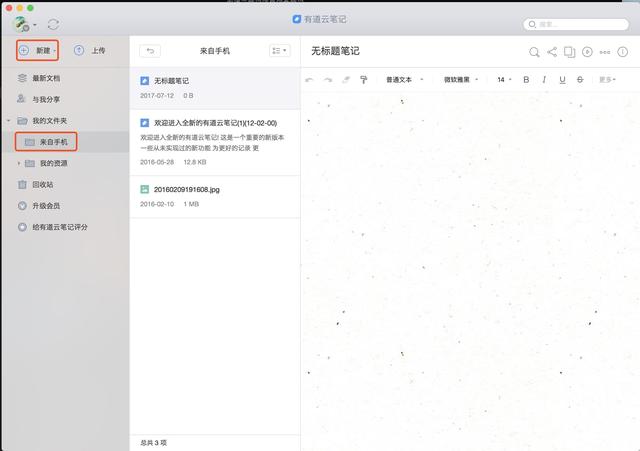The image size is (640, 451).
Task: Start presentation mode with play icon
Action: point(587,51)
